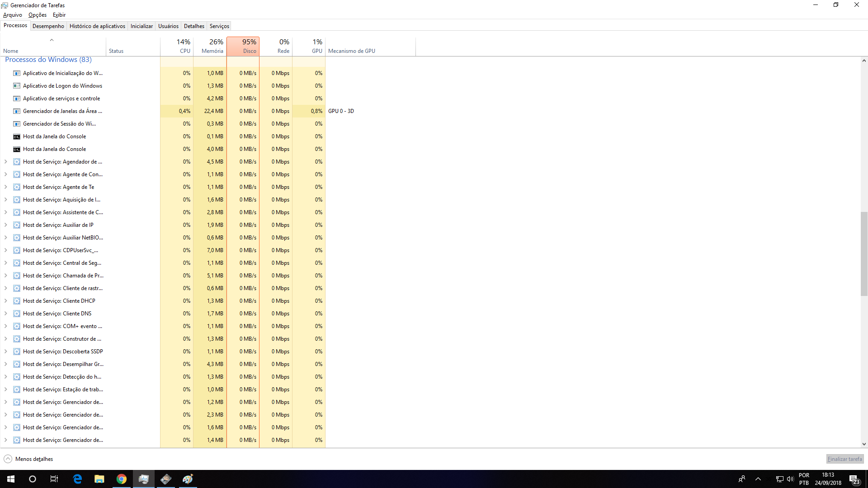This screenshot has width=868, height=488.
Task: Expand Host de Serviço: Assistente de C... row
Action: click(x=5, y=212)
